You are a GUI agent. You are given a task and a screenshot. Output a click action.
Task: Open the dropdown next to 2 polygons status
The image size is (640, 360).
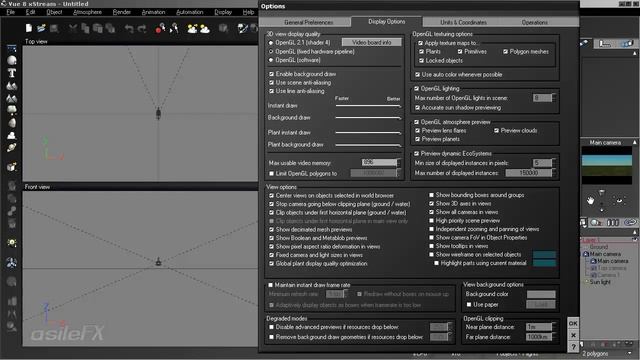tap(630, 353)
